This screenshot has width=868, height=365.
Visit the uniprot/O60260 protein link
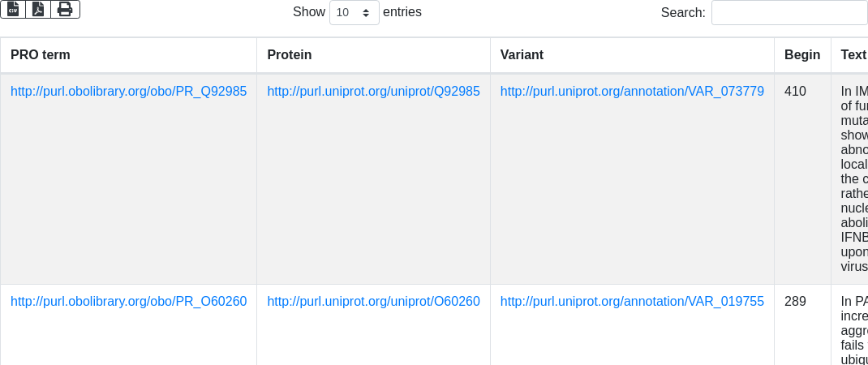(373, 302)
